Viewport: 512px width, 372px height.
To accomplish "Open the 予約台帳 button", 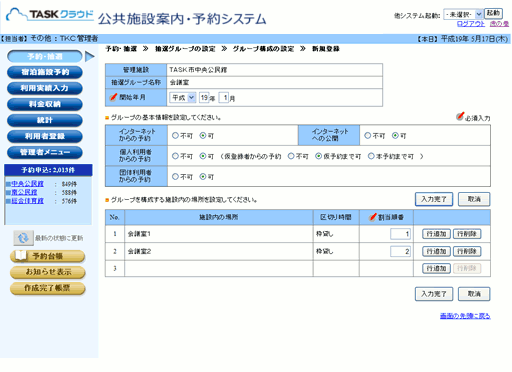I will [48, 256].
